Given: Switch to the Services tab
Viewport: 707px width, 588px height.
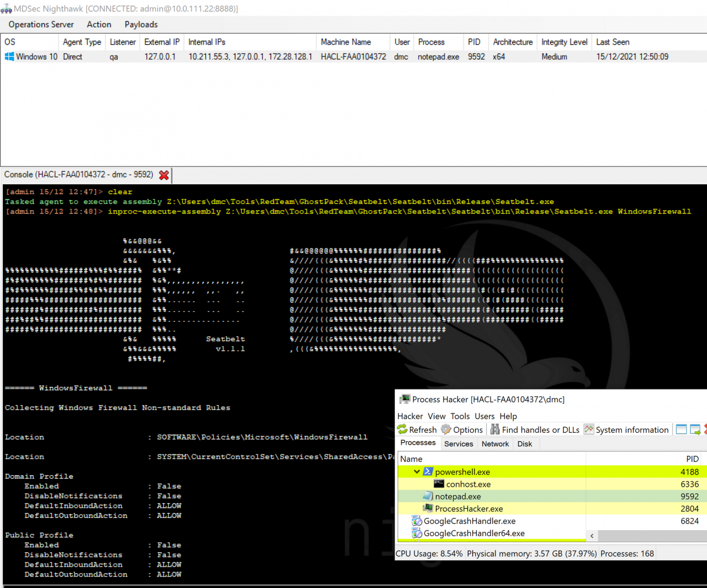Looking at the screenshot, I should point(458,444).
